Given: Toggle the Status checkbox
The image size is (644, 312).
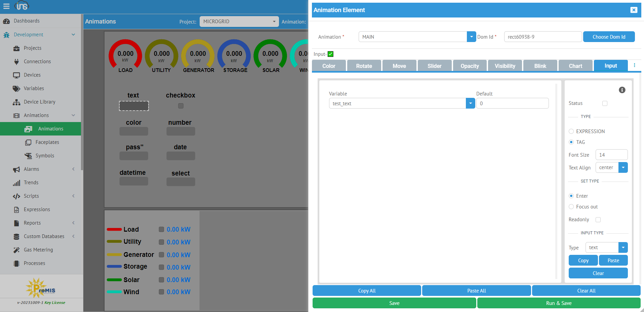Looking at the screenshot, I should (x=605, y=103).
